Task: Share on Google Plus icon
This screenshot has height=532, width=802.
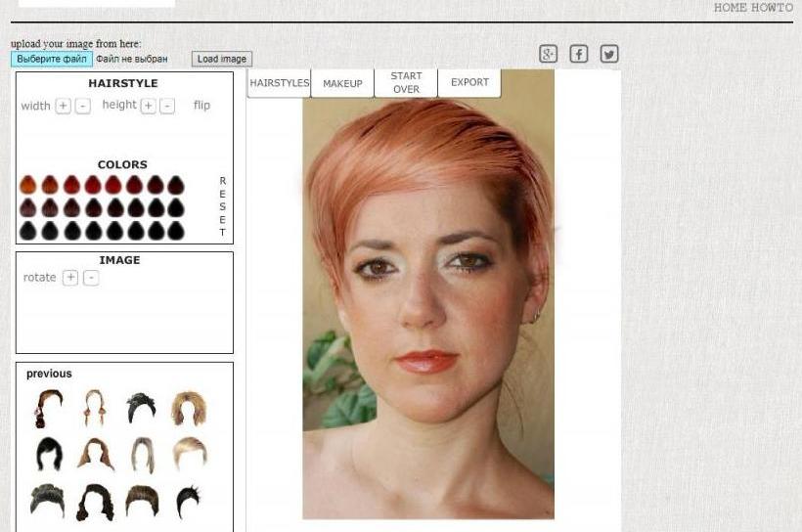Action: click(x=549, y=54)
